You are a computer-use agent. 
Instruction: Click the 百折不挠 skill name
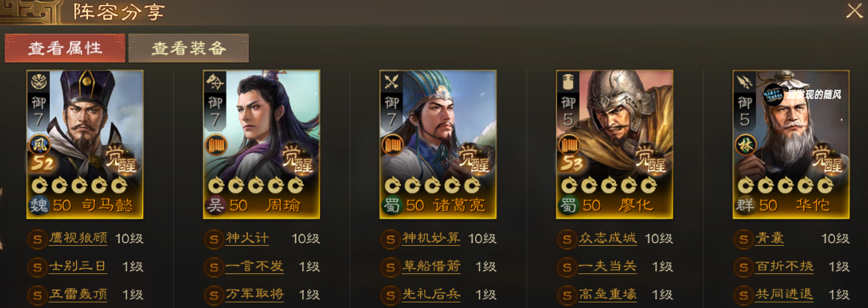click(784, 266)
